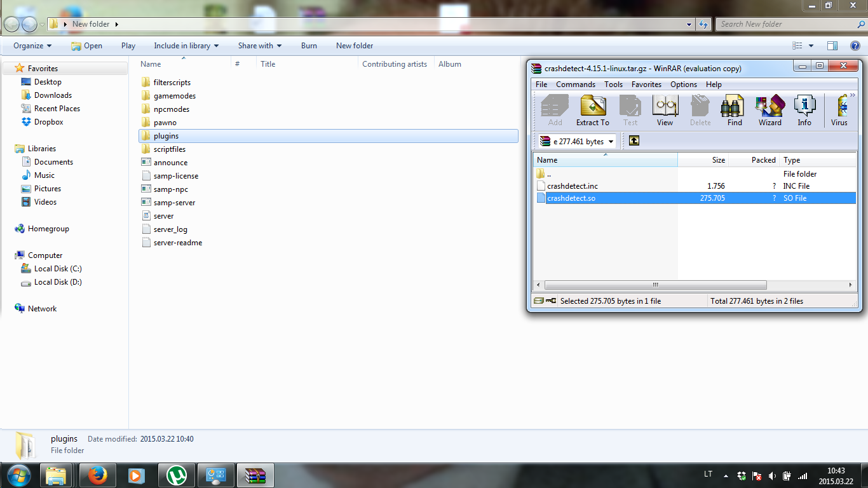
Task: Open the Windows Start menu
Action: tap(18, 475)
